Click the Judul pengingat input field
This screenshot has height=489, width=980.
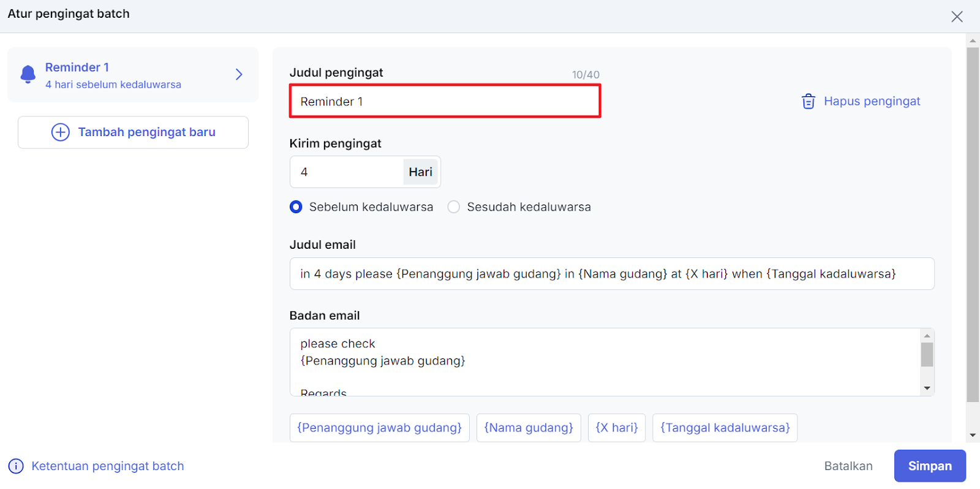tap(445, 102)
